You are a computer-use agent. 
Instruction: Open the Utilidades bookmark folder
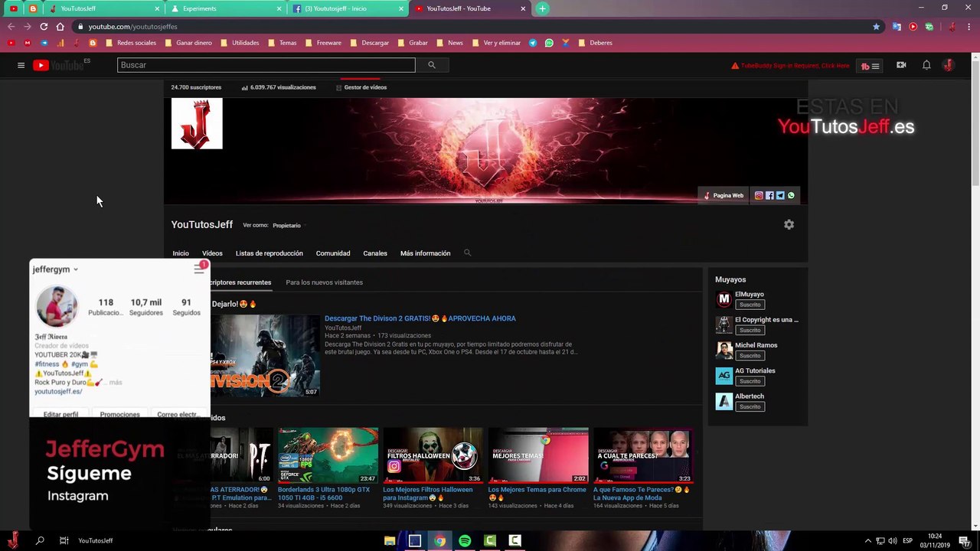(x=240, y=43)
